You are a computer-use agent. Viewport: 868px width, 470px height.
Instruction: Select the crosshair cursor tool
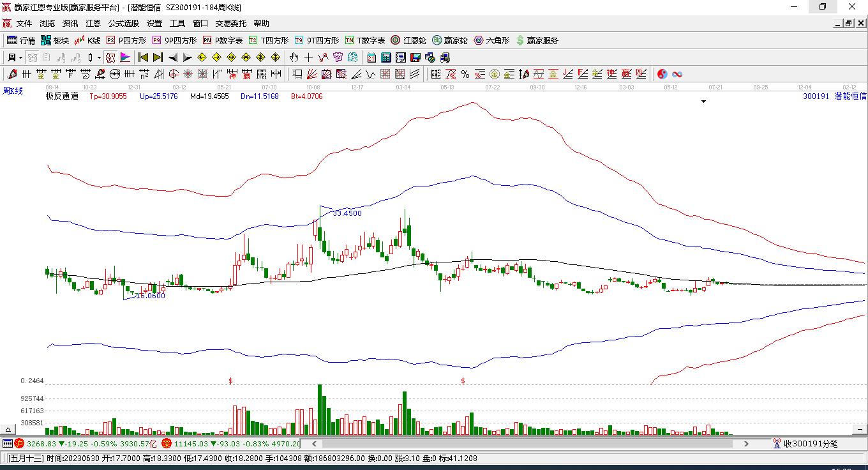pyautogui.click(x=309, y=57)
